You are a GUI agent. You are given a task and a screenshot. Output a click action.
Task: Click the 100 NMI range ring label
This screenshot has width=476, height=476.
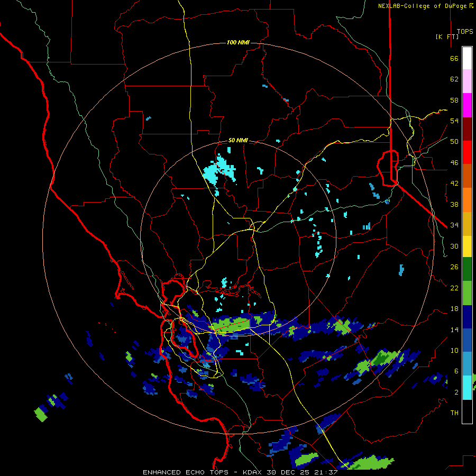tap(238, 42)
